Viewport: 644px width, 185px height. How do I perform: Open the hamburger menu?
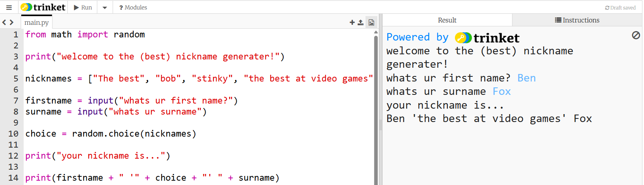[9, 7]
